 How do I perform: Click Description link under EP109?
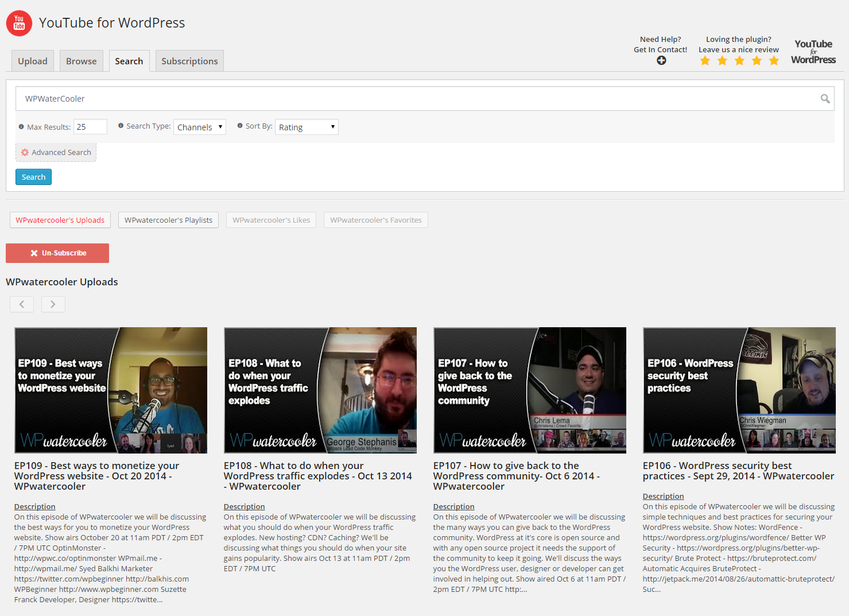click(x=35, y=507)
